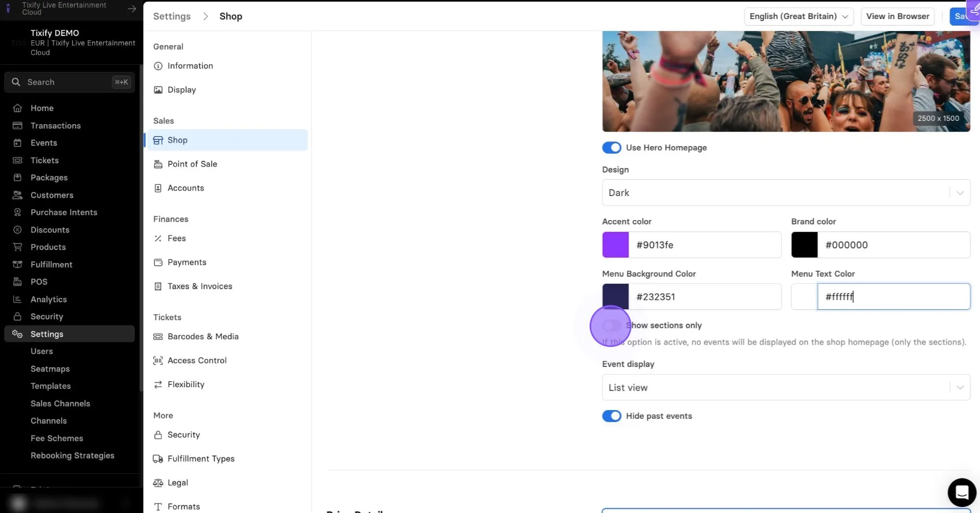Click the View in Browser button
The image size is (980, 513).
click(x=898, y=16)
